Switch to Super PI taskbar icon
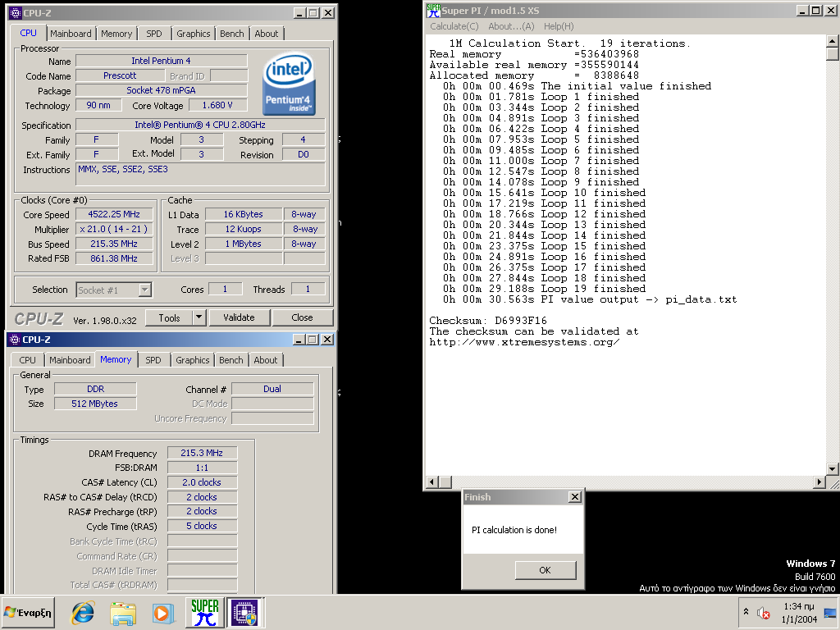The height and width of the screenshot is (630, 840). pos(205,612)
